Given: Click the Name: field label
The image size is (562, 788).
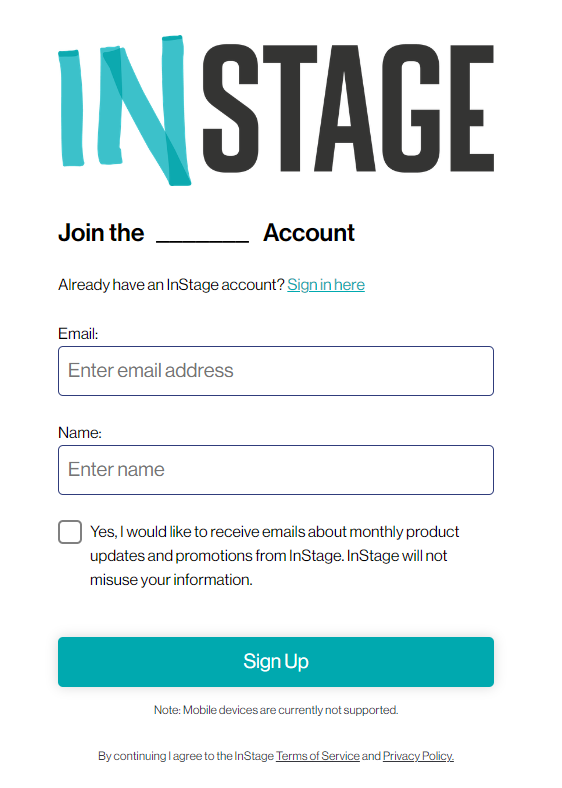Looking at the screenshot, I should click(80, 433).
